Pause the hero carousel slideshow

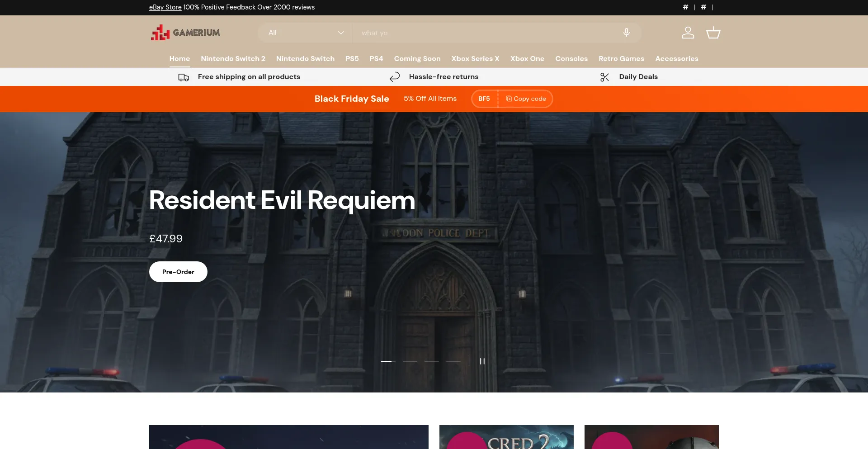(482, 361)
